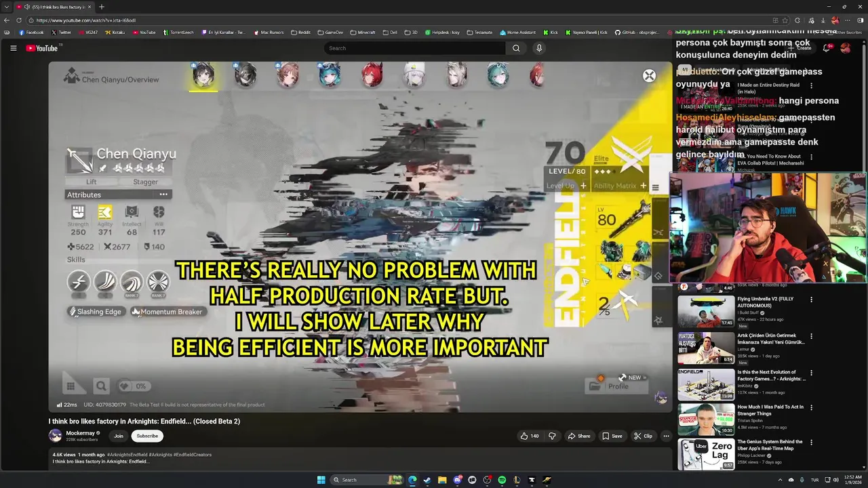Viewport: 868px width, 488px height.
Task: Open the Twitter bookmark
Action: tap(61, 32)
